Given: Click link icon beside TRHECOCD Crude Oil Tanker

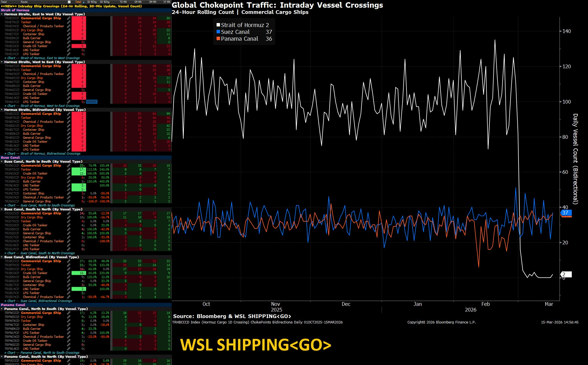Looking at the screenshot, I should [x=69, y=46].
